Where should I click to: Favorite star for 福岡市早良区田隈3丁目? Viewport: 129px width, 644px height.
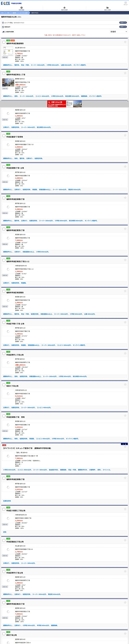pos(125,198)
